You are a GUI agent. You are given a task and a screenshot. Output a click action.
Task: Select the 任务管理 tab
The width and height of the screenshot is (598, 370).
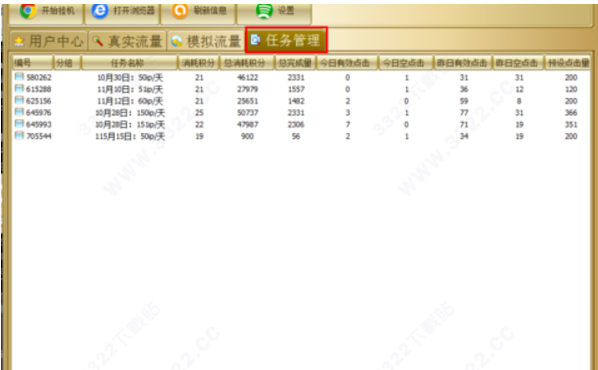[x=286, y=40]
